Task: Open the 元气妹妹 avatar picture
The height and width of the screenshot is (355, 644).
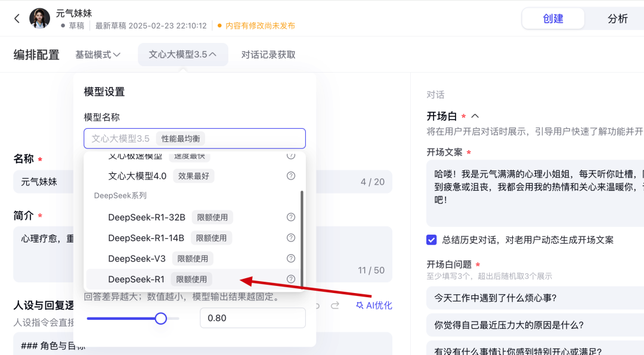Action: tap(39, 18)
